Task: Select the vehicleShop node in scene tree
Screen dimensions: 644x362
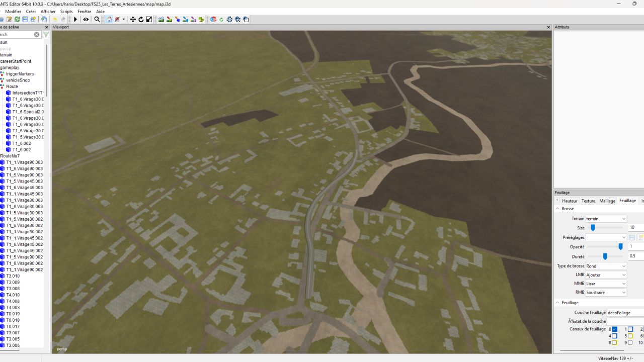Action: [18, 80]
